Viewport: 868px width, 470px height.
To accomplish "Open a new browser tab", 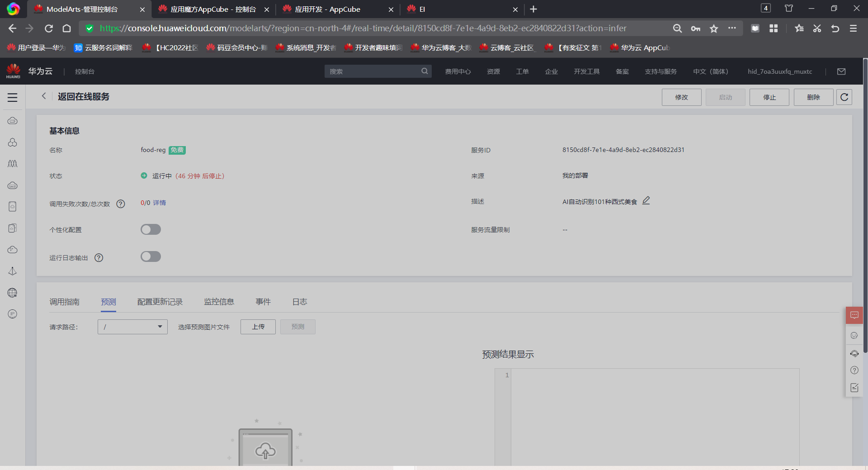I will tap(533, 9).
